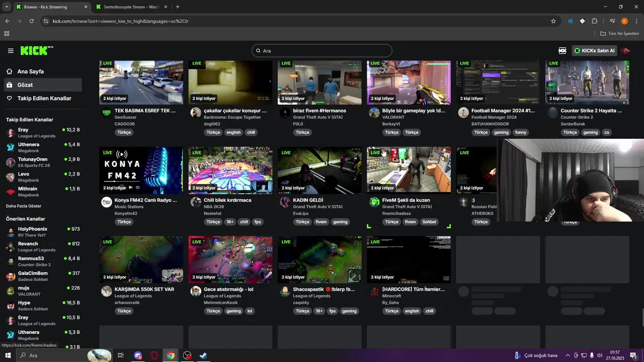The width and height of the screenshot is (644, 362).
Task: Click FOL0 streamer avatar
Action: (x=285, y=113)
